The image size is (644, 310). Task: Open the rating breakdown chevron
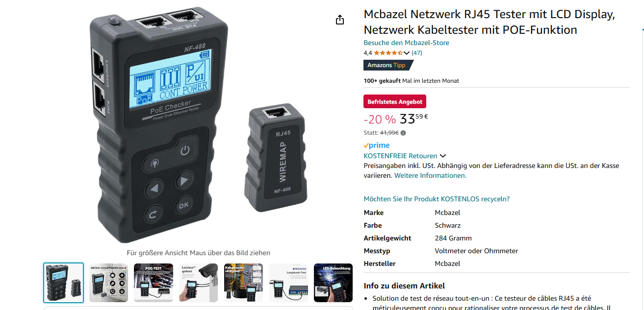407,53
